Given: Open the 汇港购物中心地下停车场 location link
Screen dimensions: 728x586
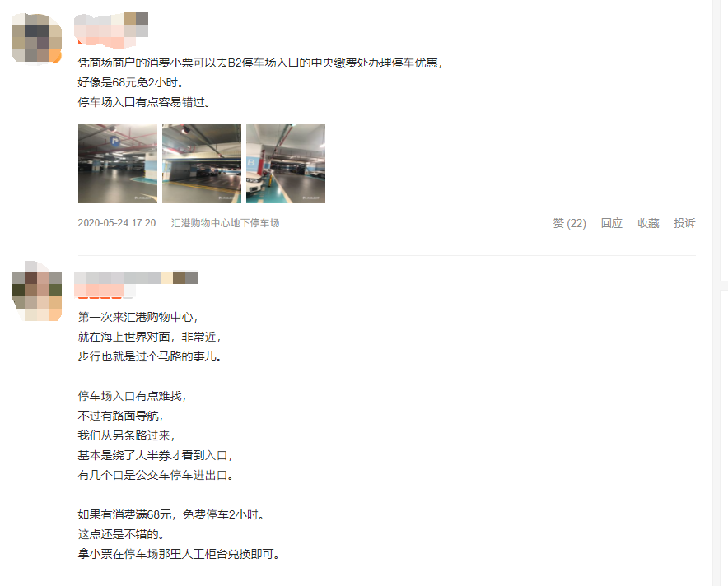Looking at the screenshot, I should coord(225,223).
